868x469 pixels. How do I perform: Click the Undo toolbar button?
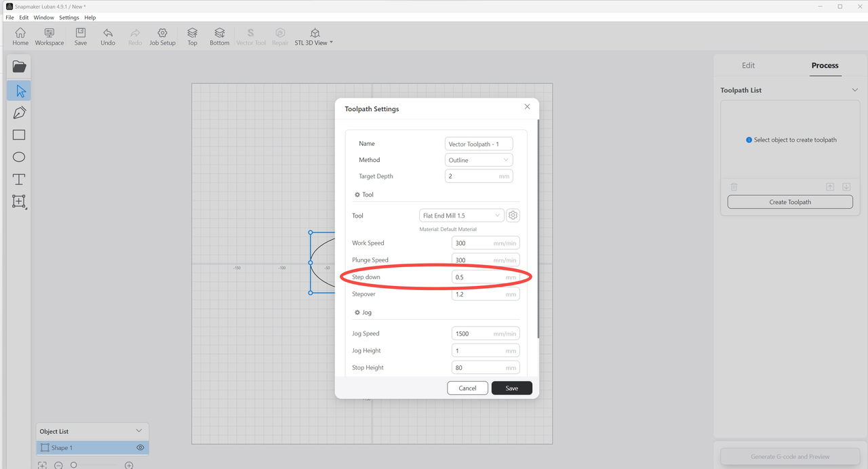pos(108,37)
